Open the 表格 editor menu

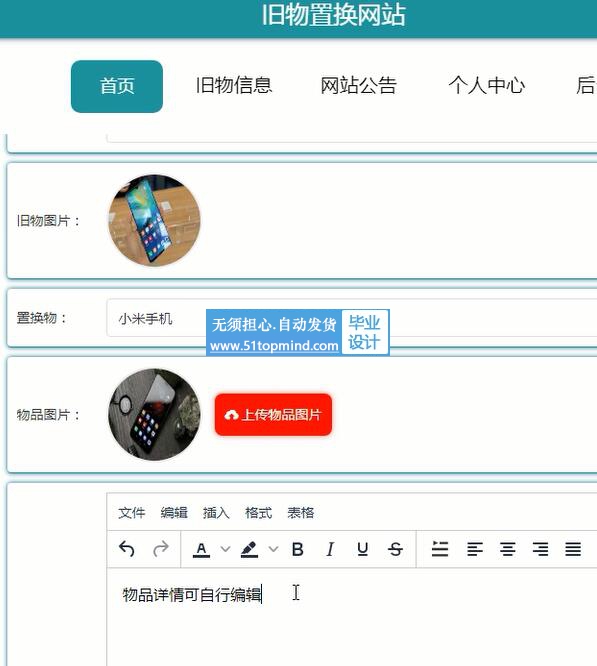point(301,513)
